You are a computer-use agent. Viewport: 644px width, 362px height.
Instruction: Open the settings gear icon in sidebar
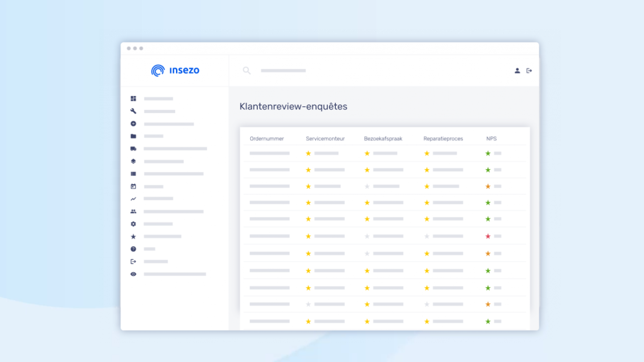(133, 224)
